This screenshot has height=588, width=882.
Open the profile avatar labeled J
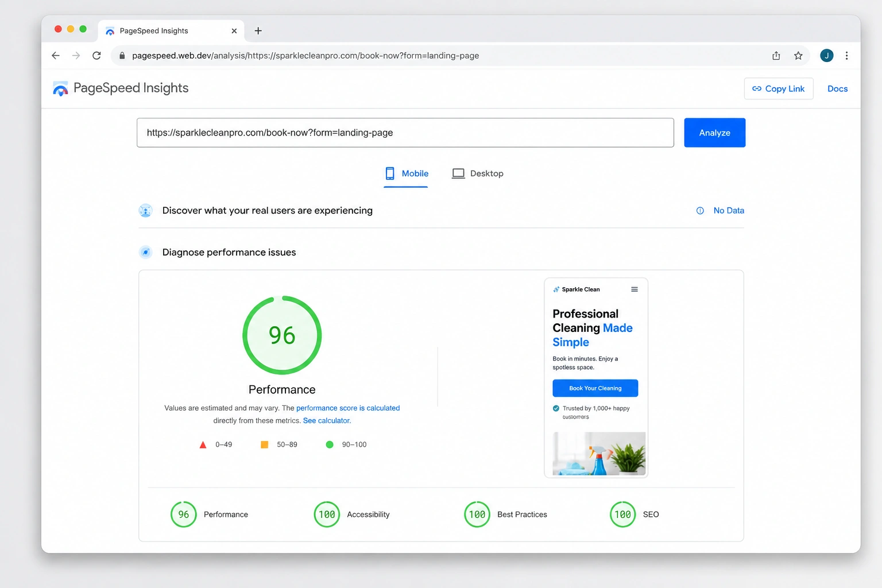826,56
